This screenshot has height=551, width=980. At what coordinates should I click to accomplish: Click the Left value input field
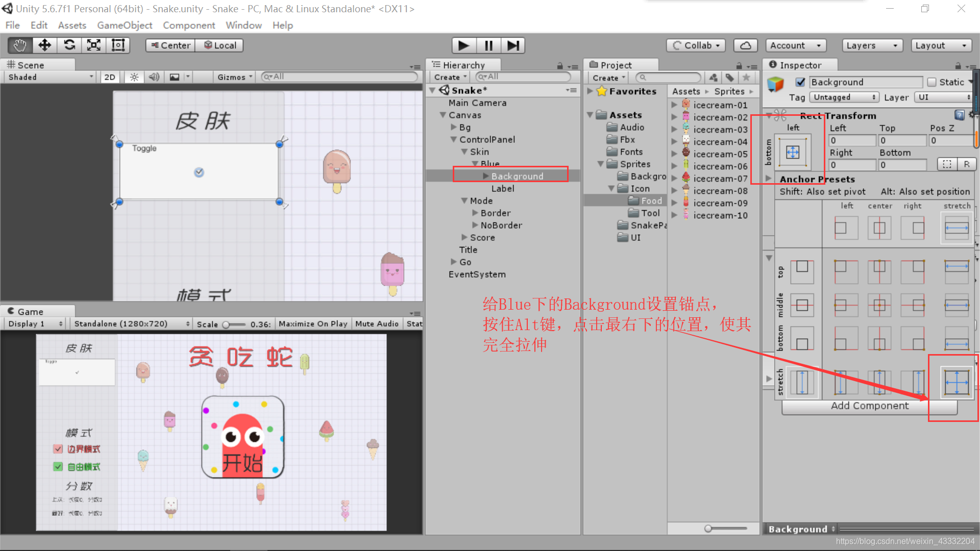click(x=852, y=140)
